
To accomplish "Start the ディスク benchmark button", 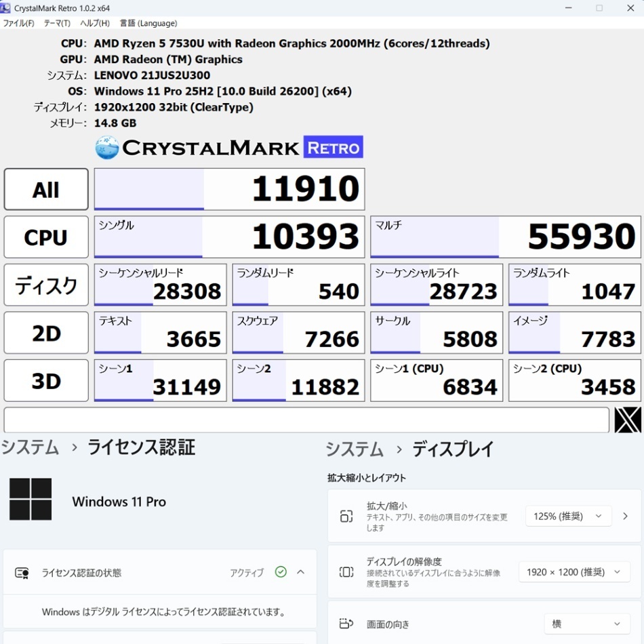I will [x=46, y=285].
